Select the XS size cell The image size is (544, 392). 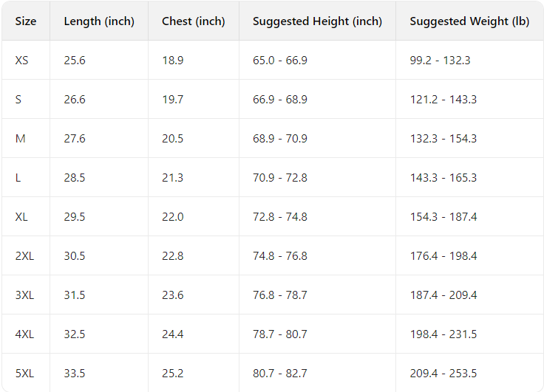click(21, 61)
